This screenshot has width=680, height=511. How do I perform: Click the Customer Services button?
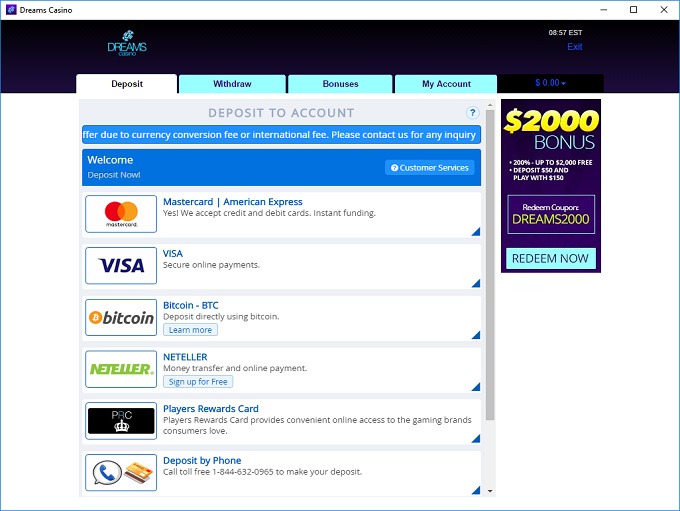point(430,168)
